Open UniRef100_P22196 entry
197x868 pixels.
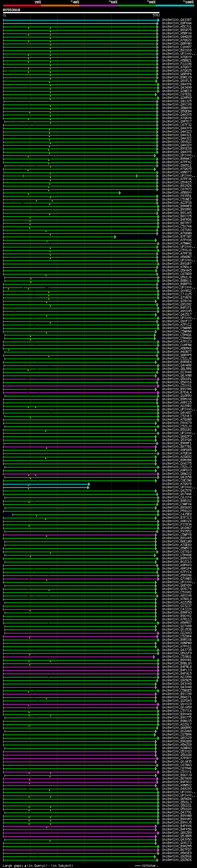(x=176, y=64)
